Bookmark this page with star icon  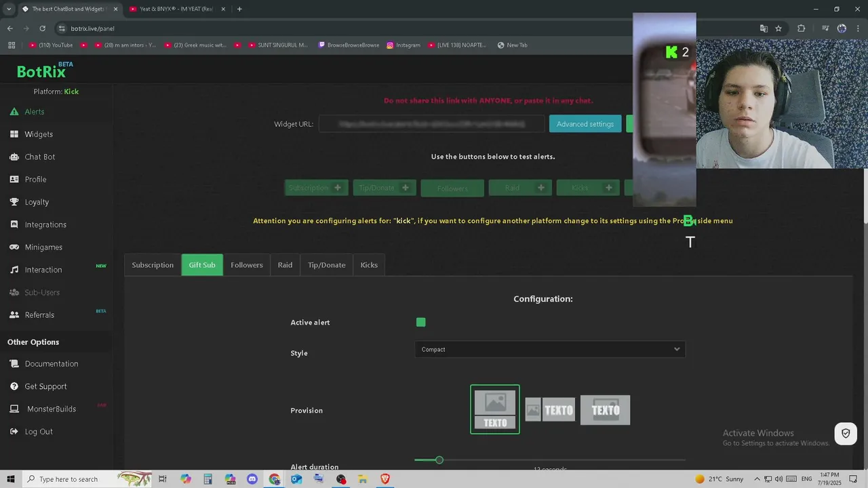pyautogui.click(x=778, y=28)
